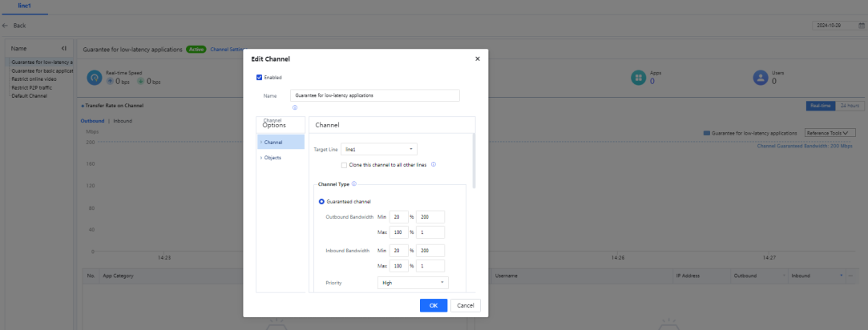Click the calendar icon in the date field

(861, 26)
